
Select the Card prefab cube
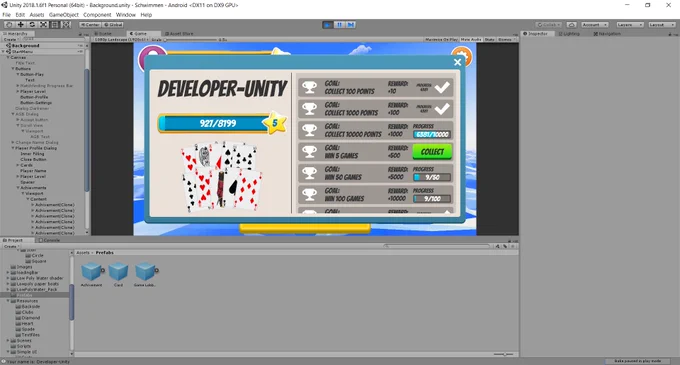(118, 271)
